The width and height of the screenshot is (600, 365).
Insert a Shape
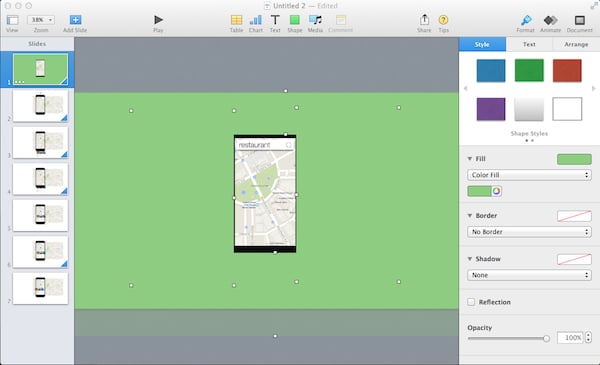(295, 20)
